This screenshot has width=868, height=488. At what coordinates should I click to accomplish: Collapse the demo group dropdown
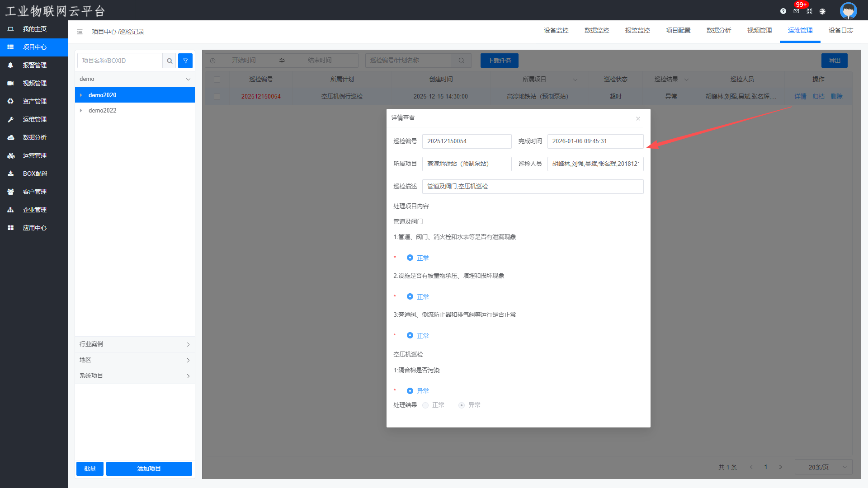(x=188, y=79)
